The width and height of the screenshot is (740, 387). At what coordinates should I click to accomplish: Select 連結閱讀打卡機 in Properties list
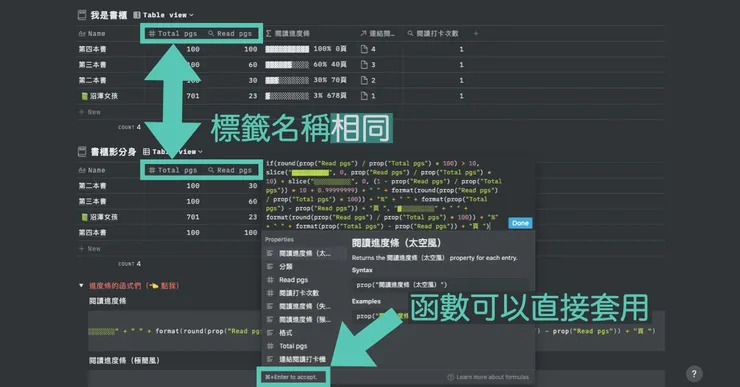point(303,359)
